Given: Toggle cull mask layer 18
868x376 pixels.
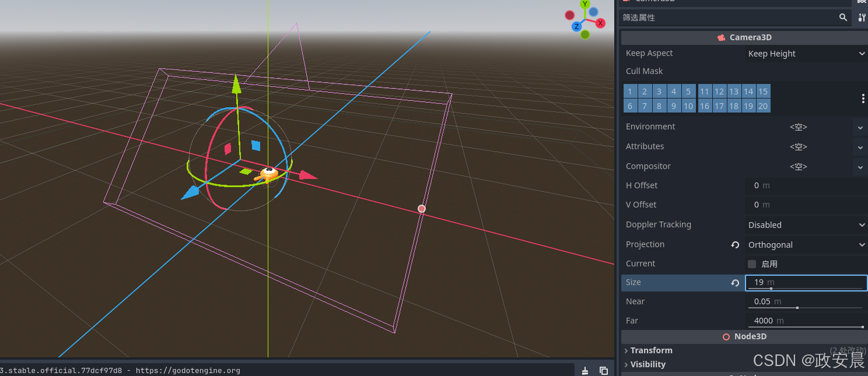Looking at the screenshot, I should coord(734,106).
